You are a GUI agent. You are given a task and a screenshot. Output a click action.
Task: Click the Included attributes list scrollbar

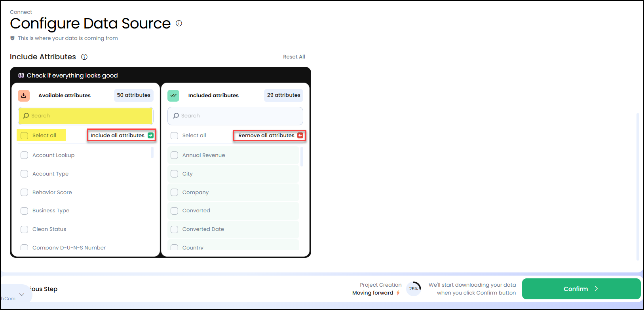[x=302, y=157]
